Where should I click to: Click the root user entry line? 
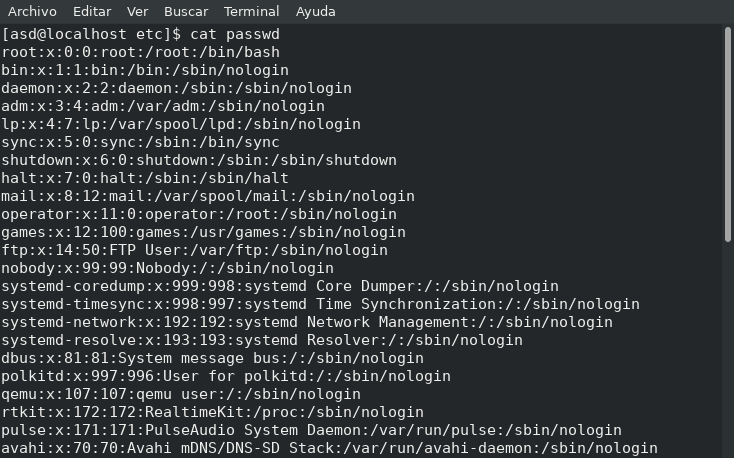tap(140, 52)
